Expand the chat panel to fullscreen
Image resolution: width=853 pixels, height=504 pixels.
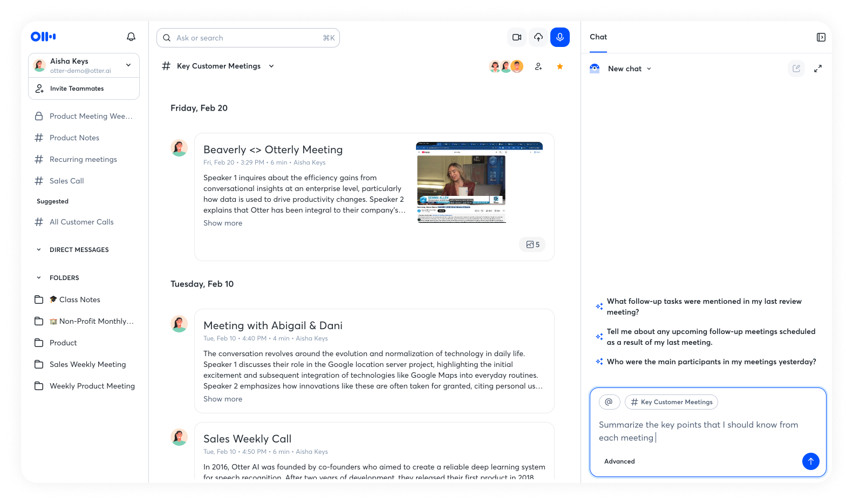818,69
